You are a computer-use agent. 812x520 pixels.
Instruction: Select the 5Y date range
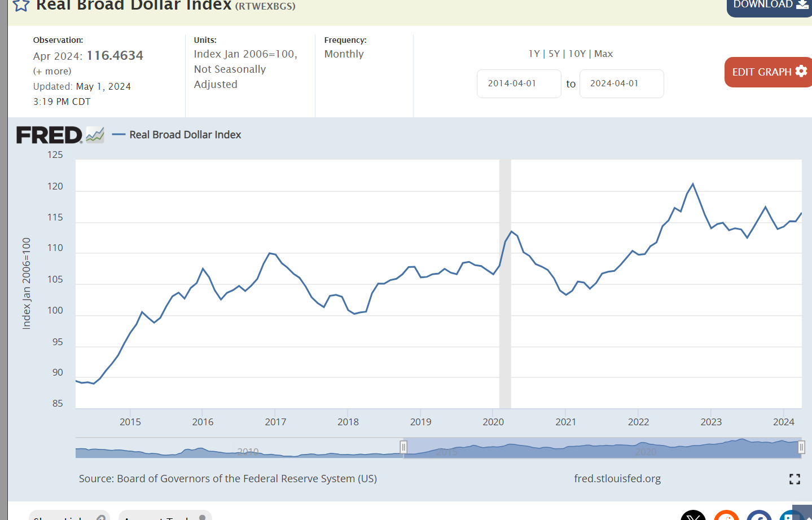(x=554, y=54)
